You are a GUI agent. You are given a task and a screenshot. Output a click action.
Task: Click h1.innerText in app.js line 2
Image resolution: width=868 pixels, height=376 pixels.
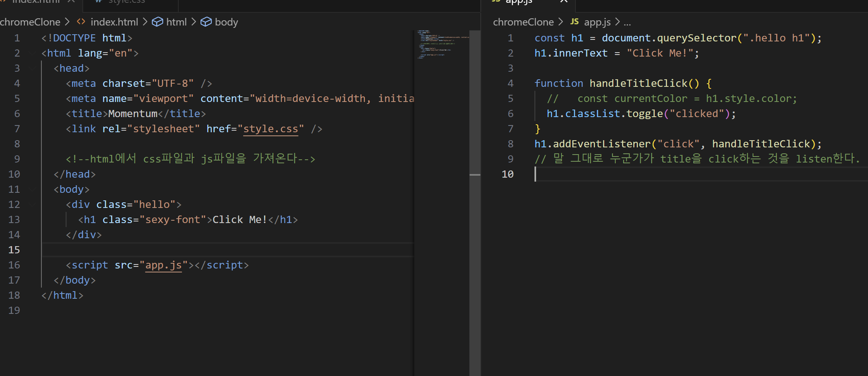point(571,53)
